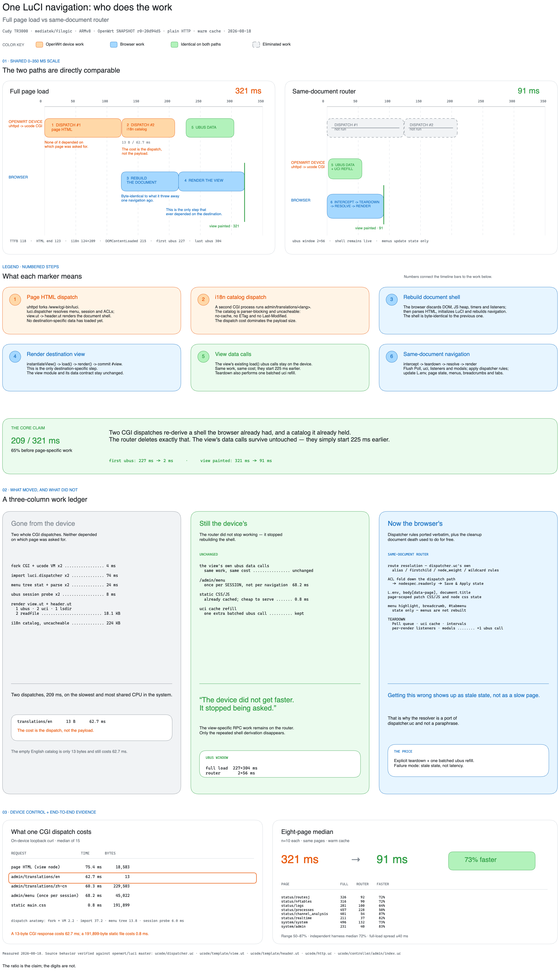Viewport: 560px width, 971px height.
Task: Click the status/processes row in the page table
Action: click(x=333, y=910)
